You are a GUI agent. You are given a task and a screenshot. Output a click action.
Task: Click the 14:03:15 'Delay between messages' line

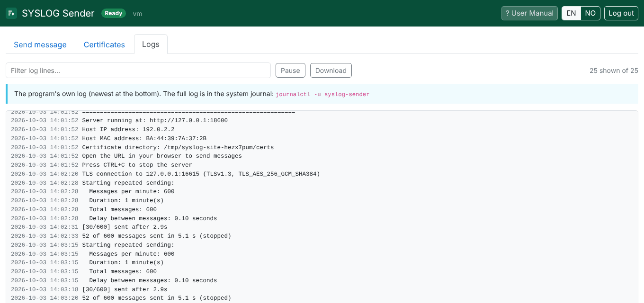coord(114,280)
